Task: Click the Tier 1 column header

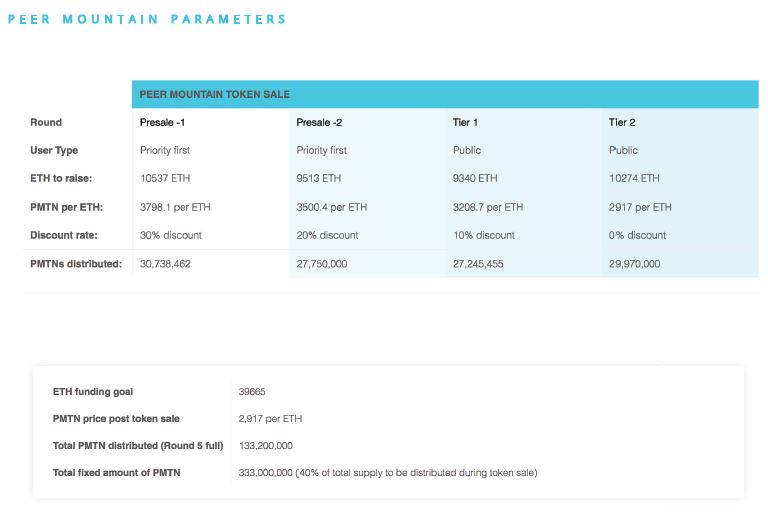Action: click(x=465, y=122)
